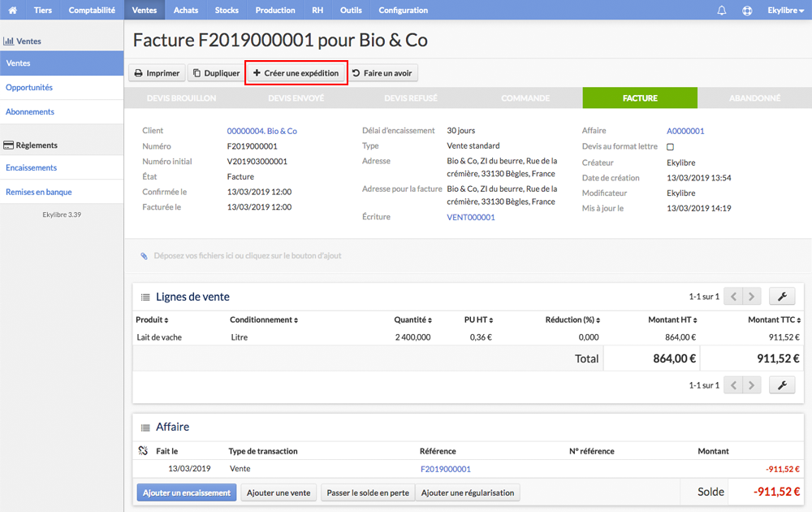Click the paperclip attachment icon

click(144, 255)
